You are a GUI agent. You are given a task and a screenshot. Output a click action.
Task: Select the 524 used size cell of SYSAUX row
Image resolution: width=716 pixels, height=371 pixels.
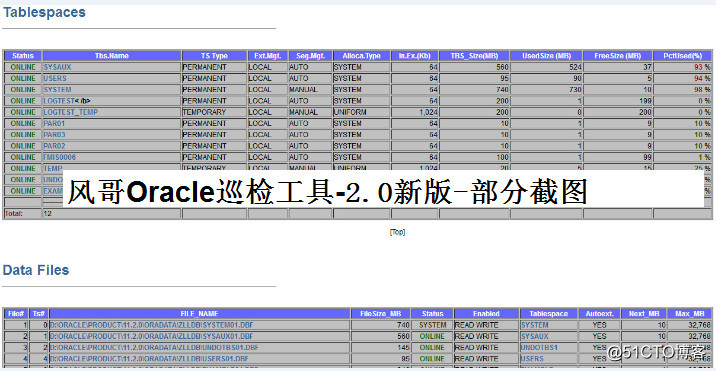point(546,67)
